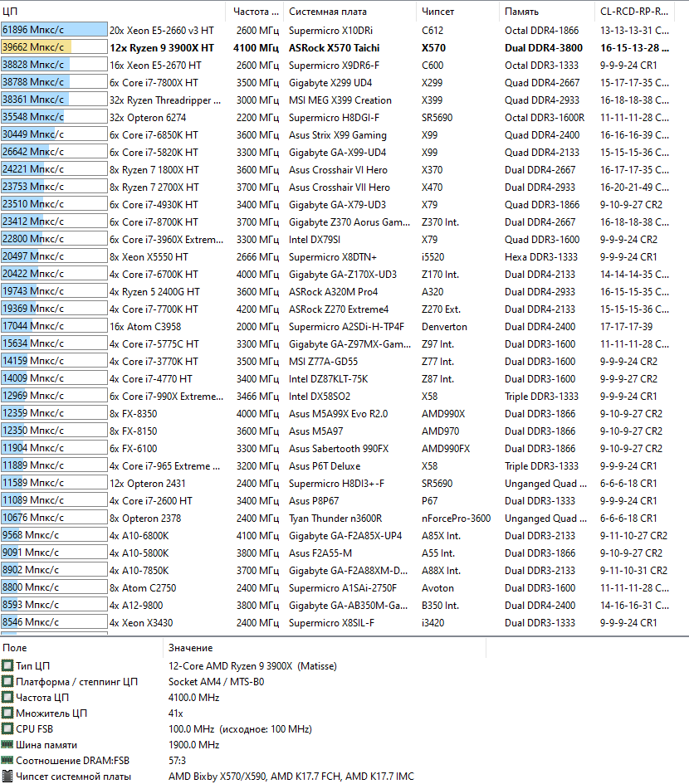Sort by the Системная плата column header
The height and width of the screenshot is (784, 689).
click(x=349, y=11)
